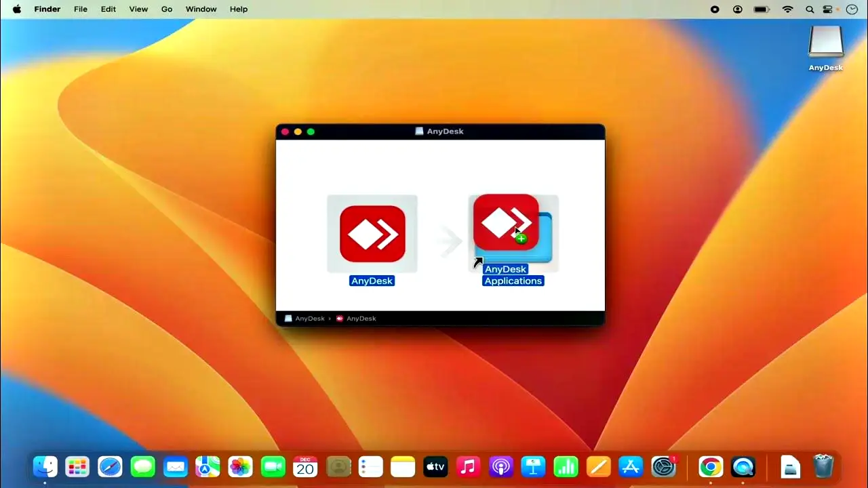868x488 pixels.
Task: Select the AnyDesk app icon in installer window
Action: (x=372, y=234)
